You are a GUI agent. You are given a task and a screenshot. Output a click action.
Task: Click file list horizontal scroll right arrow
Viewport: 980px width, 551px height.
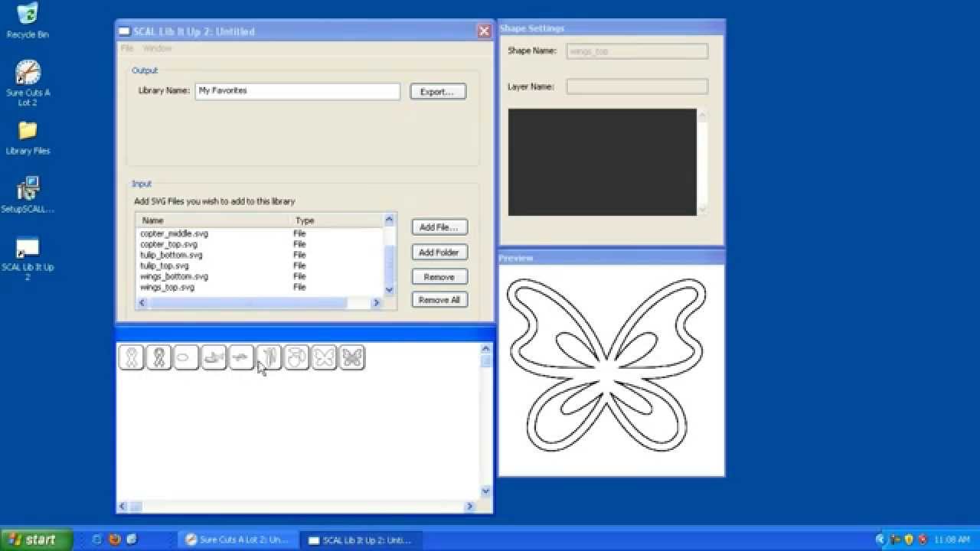tap(376, 303)
